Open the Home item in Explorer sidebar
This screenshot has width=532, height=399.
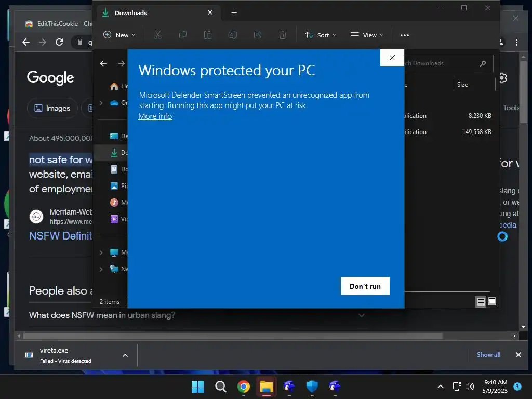point(119,86)
